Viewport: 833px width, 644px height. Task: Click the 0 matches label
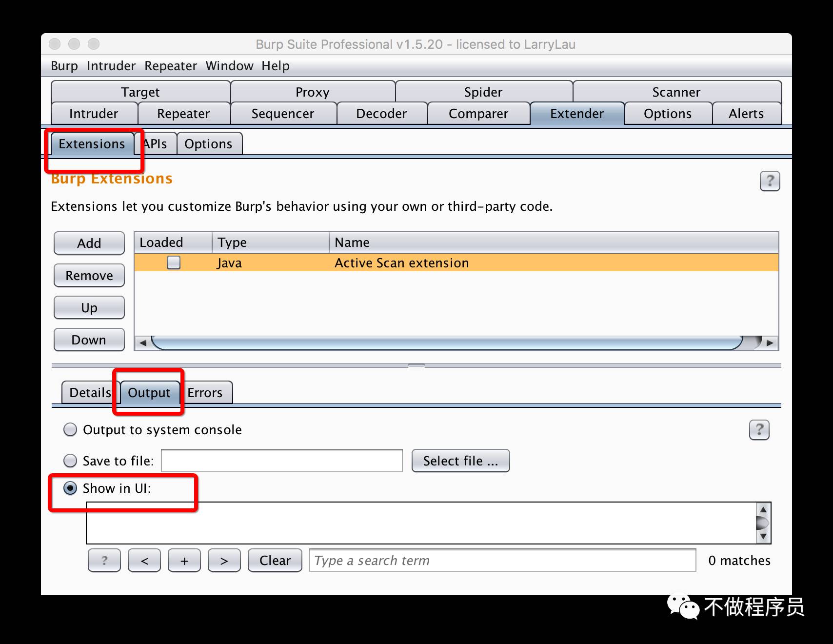pyautogui.click(x=739, y=561)
